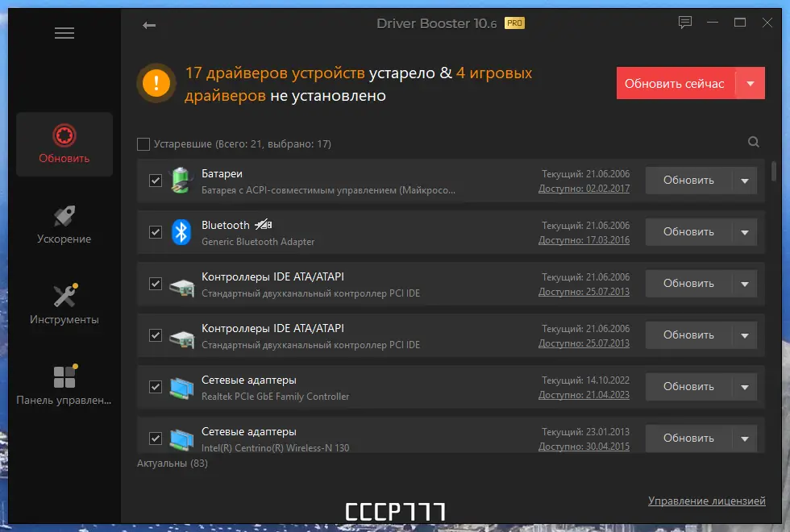The height and width of the screenshot is (532, 790).
Task: Uncheck the Bluetooth driver checkbox
Action: click(155, 232)
